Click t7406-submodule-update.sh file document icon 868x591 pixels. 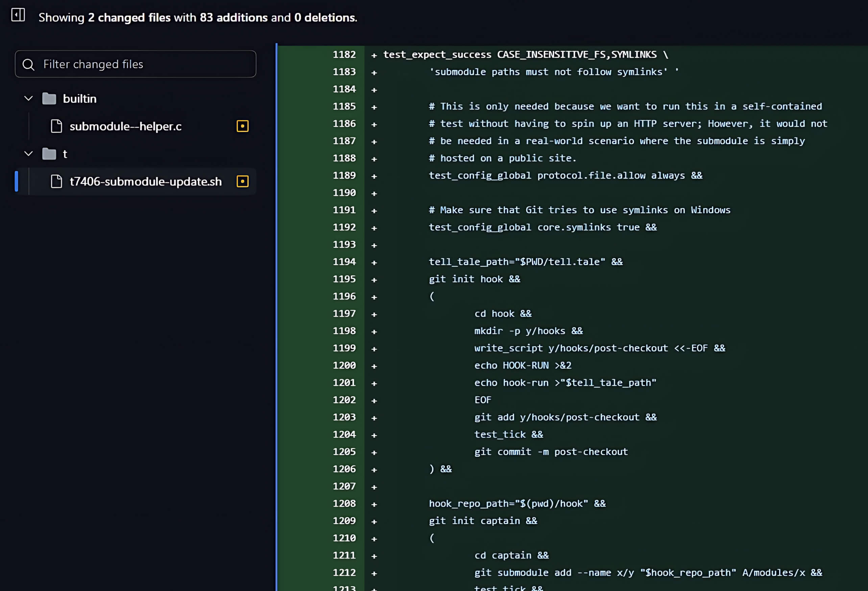[x=56, y=182]
